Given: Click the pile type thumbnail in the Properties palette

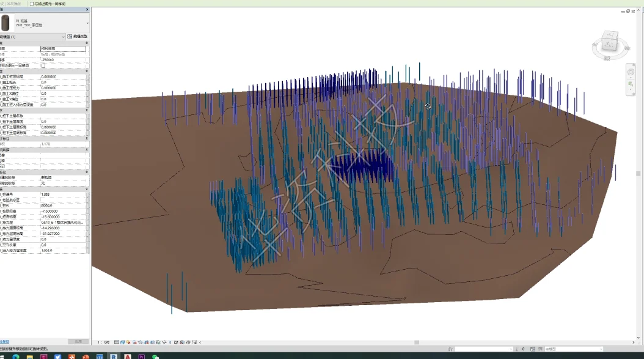Looking at the screenshot, I should point(5,23).
